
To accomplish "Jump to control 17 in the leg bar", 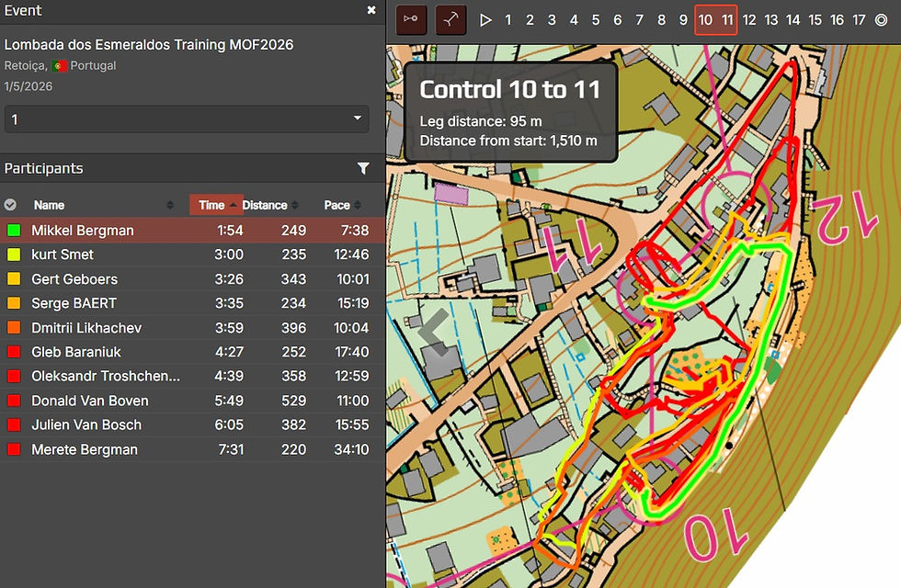I will [x=859, y=19].
